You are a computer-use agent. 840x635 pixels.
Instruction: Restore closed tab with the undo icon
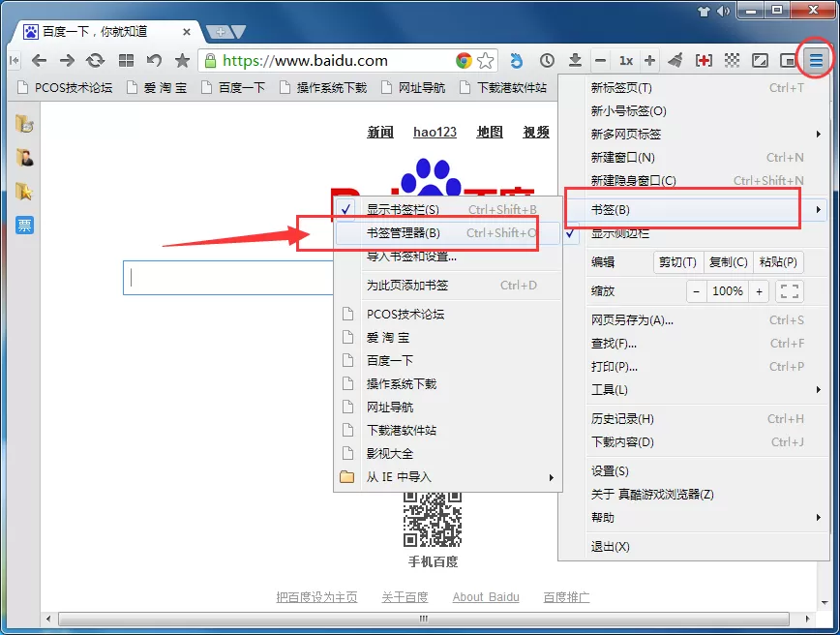(x=154, y=61)
